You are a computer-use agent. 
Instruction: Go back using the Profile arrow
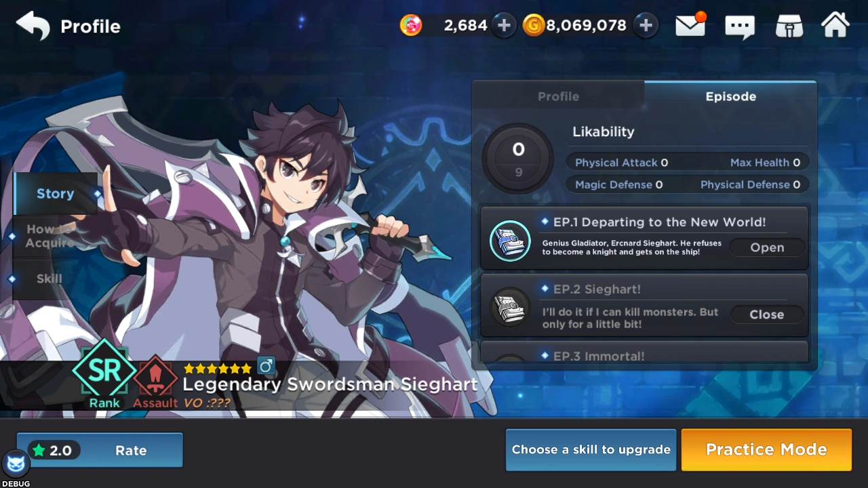(x=33, y=26)
